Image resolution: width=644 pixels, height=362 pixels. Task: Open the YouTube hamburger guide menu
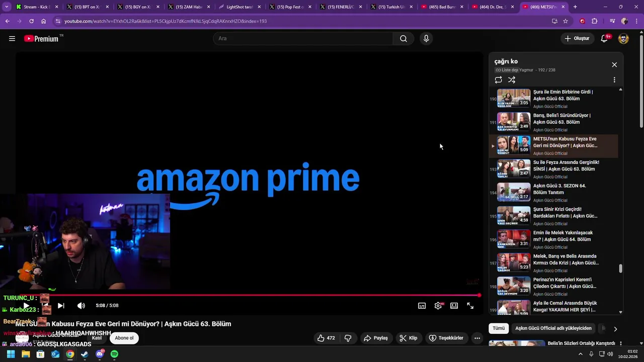(12, 39)
